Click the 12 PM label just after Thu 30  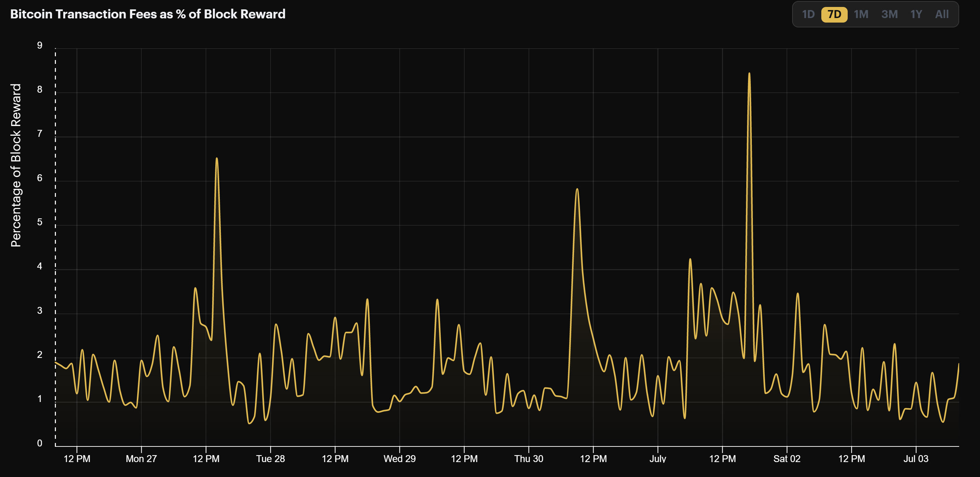click(593, 459)
